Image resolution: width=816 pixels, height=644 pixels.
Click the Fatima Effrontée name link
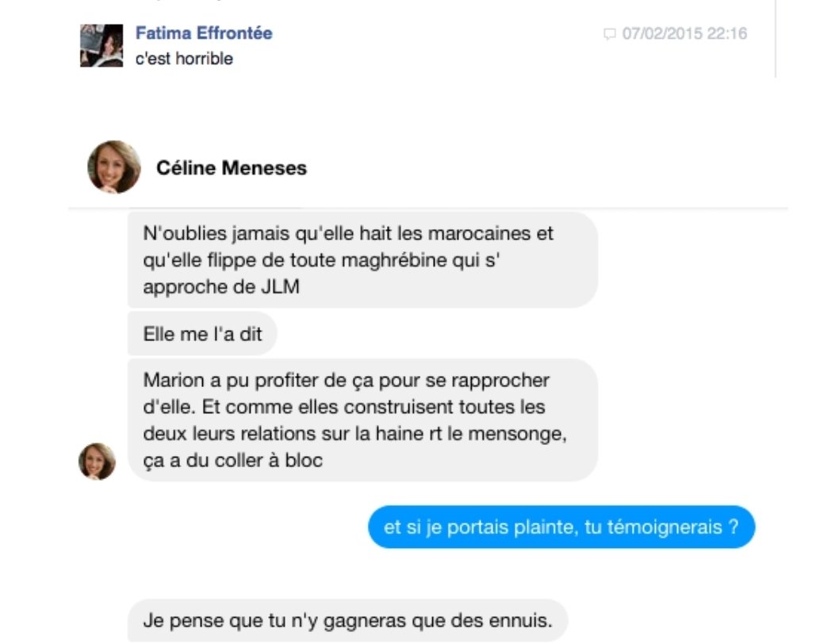point(204,33)
